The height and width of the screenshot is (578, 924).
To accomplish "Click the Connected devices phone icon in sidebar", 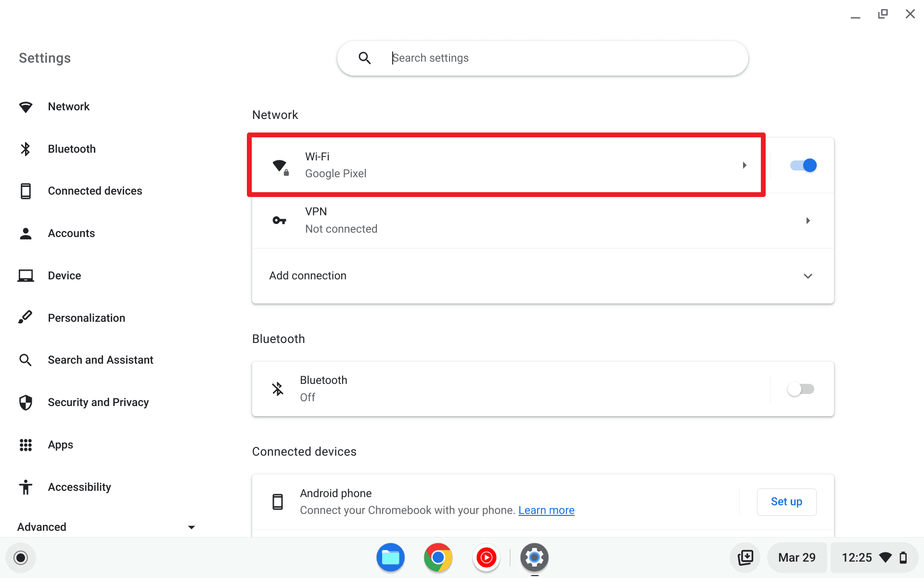I will pos(26,191).
